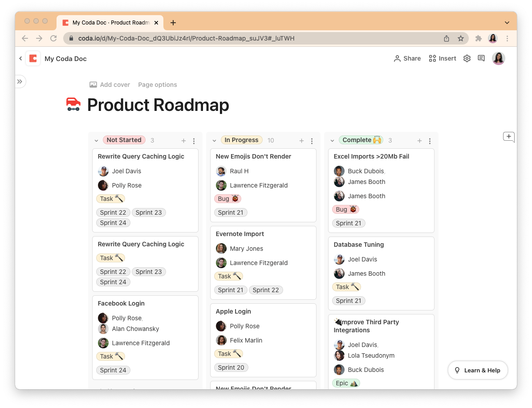Click the Complete status label
Screen dimensions: 532x408
pos(361,140)
